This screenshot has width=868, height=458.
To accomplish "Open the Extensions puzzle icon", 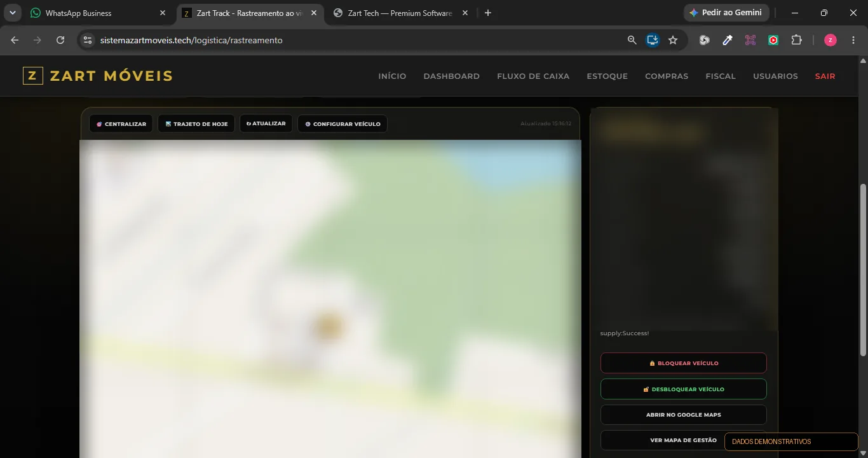I will [796, 40].
